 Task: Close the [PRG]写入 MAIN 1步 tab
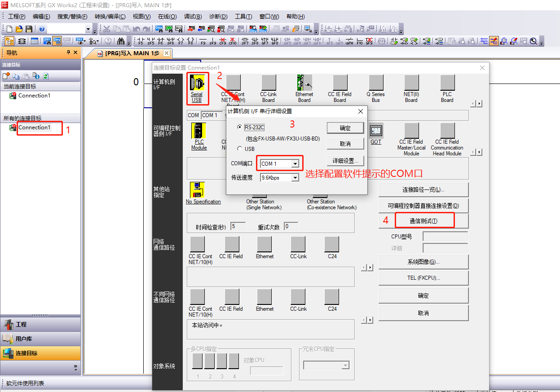(x=167, y=53)
